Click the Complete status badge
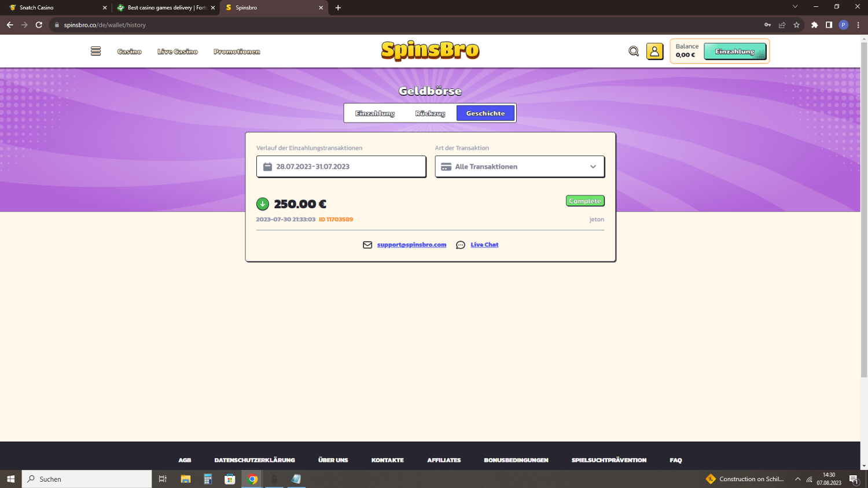Screen dimensions: 868x488 click(x=584, y=201)
